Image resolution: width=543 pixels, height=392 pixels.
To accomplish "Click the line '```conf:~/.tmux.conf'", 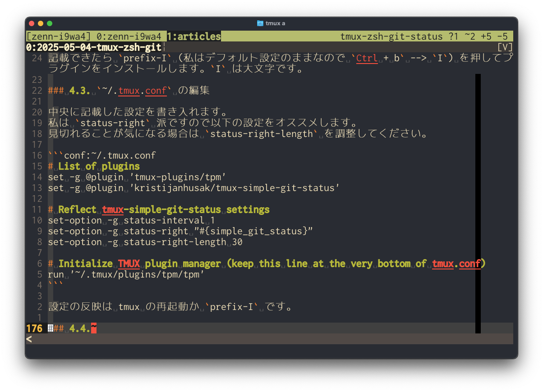I will (102, 155).
